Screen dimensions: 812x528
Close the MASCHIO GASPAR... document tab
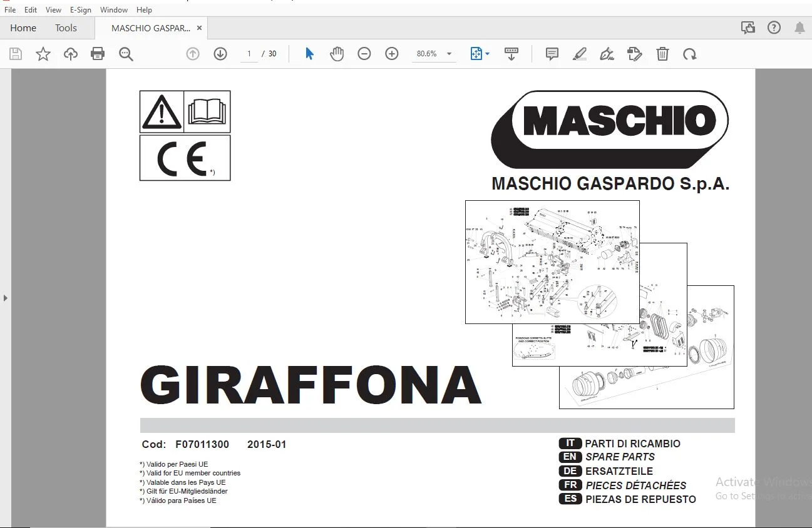(x=200, y=28)
